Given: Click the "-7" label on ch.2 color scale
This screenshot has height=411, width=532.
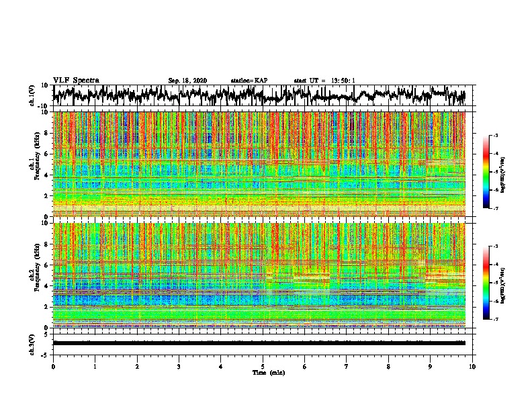Looking at the screenshot, I should 496,320.
